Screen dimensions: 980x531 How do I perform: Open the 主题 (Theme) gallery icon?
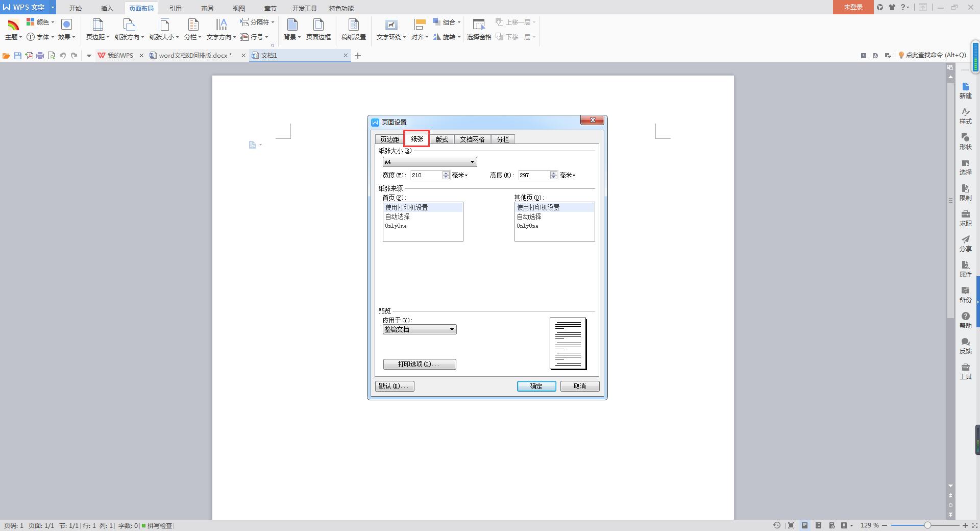pyautogui.click(x=13, y=25)
